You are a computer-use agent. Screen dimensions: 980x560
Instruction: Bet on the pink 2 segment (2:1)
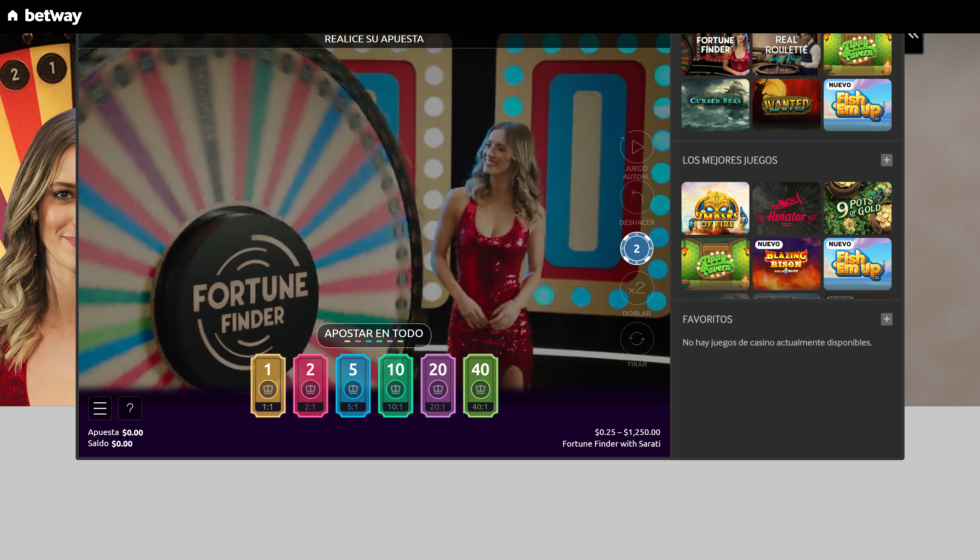(310, 385)
